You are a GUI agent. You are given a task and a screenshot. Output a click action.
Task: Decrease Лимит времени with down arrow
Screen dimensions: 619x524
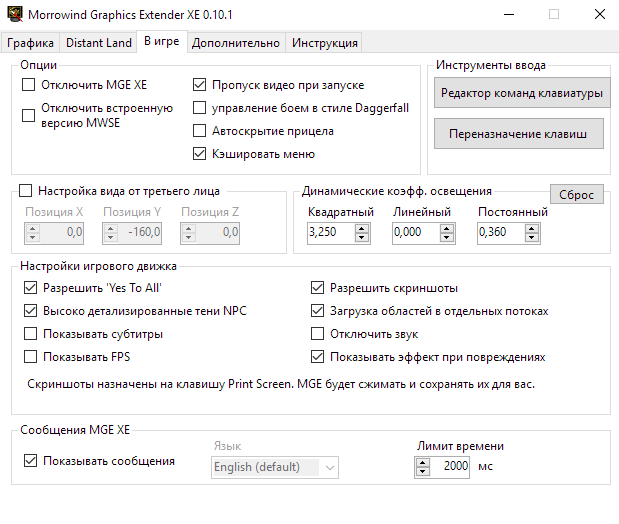[422, 471]
